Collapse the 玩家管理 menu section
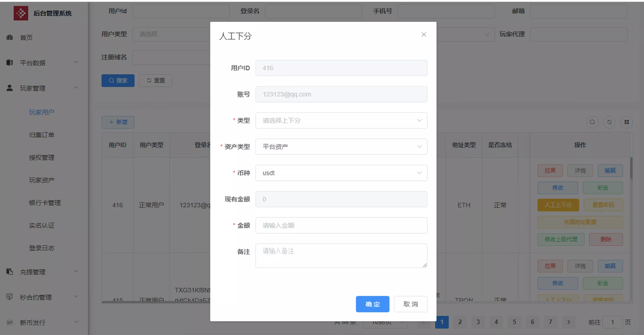Viewport: 644px width, 335px height. 76,88
